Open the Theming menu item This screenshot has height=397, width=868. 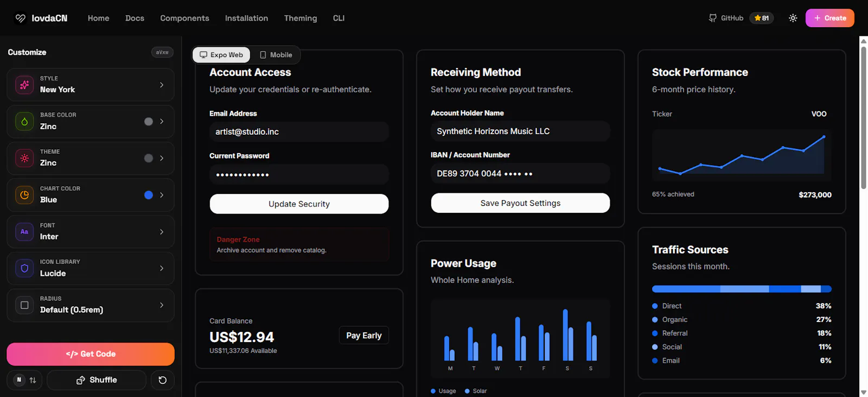pos(301,18)
